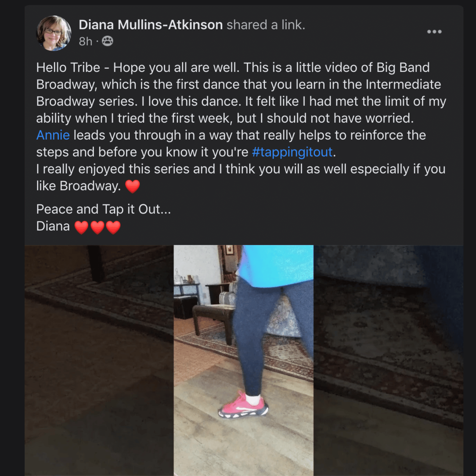476x476 pixels.
Task: Open Diana's profile picture avatar
Action: (54, 33)
